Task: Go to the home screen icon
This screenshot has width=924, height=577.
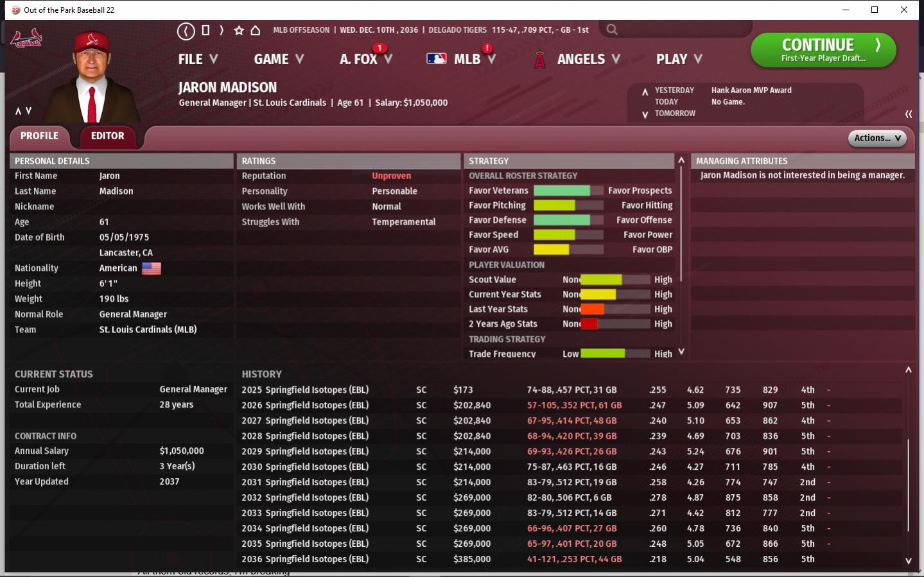Action: coord(255,30)
